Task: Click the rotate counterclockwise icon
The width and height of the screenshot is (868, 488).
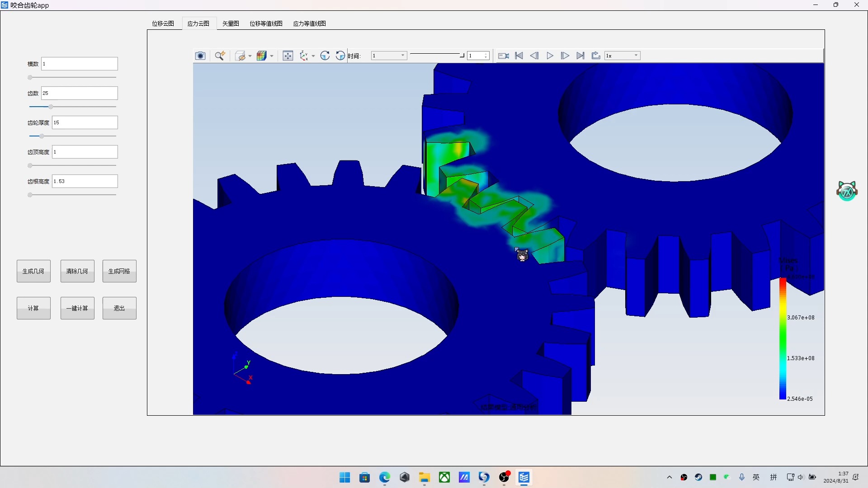Action: pos(340,56)
